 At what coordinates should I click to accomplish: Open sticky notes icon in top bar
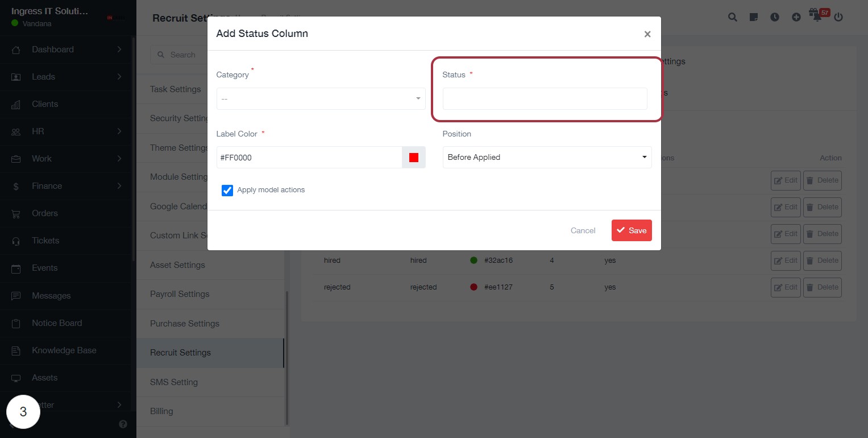click(754, 17)
